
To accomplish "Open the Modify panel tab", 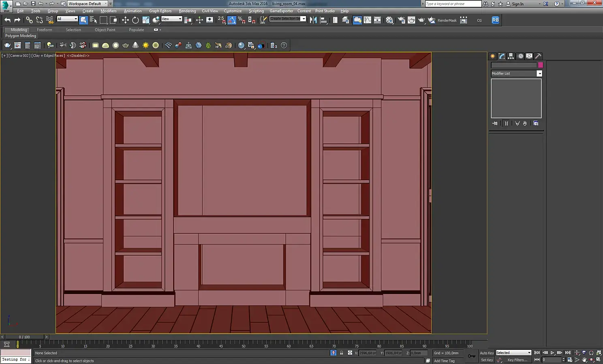I will click(x=502, y=56).
